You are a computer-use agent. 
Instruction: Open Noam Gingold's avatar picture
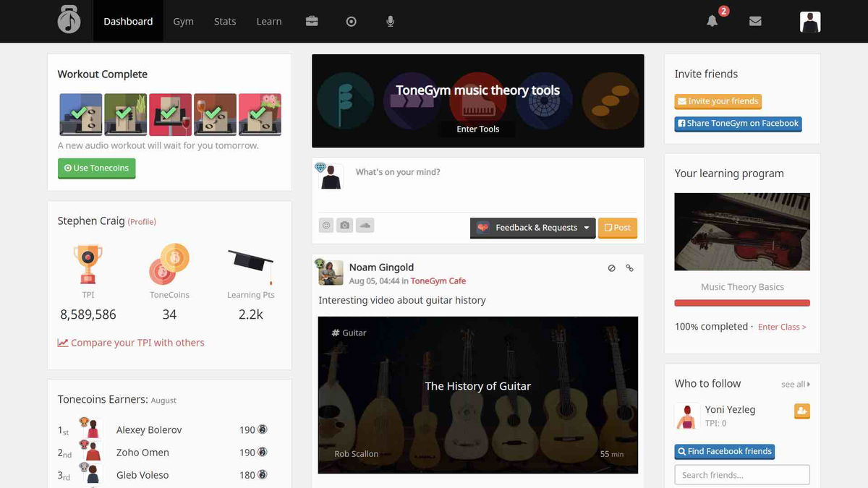pyautogui.click(x=331, y=273)
